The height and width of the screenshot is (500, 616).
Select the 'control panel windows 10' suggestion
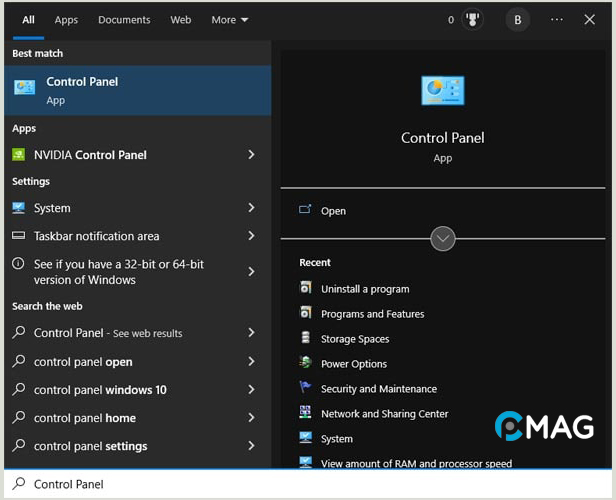(100, 390)
